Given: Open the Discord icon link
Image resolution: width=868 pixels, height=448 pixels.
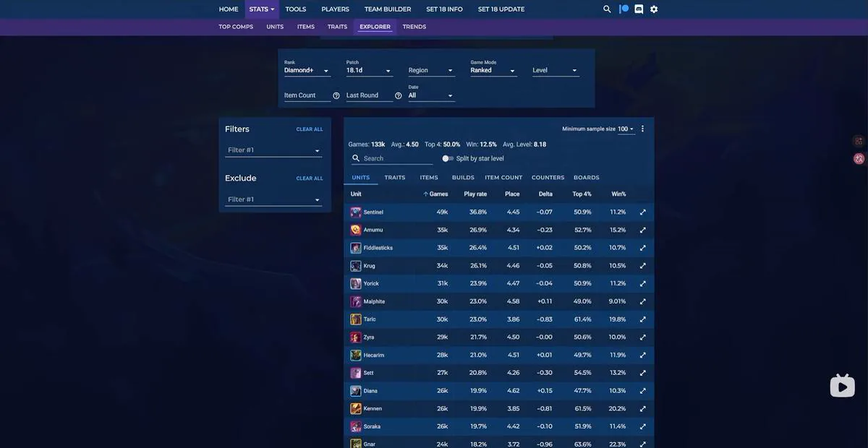Looking at the screenshot, I should [x=639, y=9].
